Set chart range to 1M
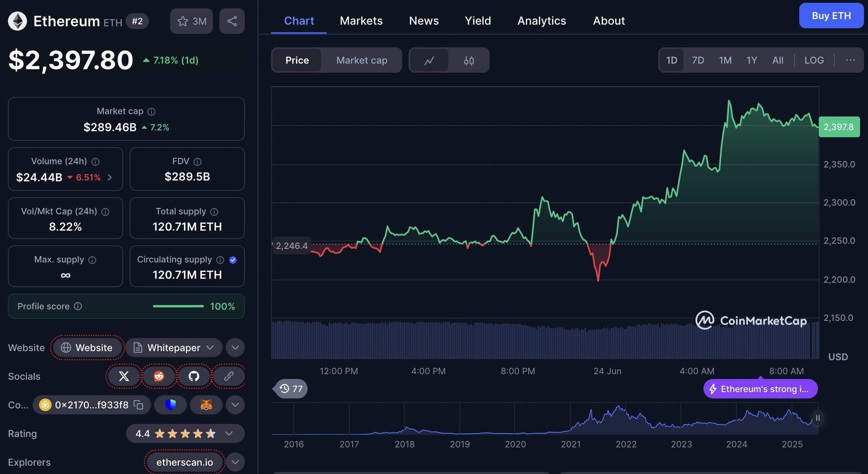The height and width of the screenshot is (474, 868). [x=725, y=60]
